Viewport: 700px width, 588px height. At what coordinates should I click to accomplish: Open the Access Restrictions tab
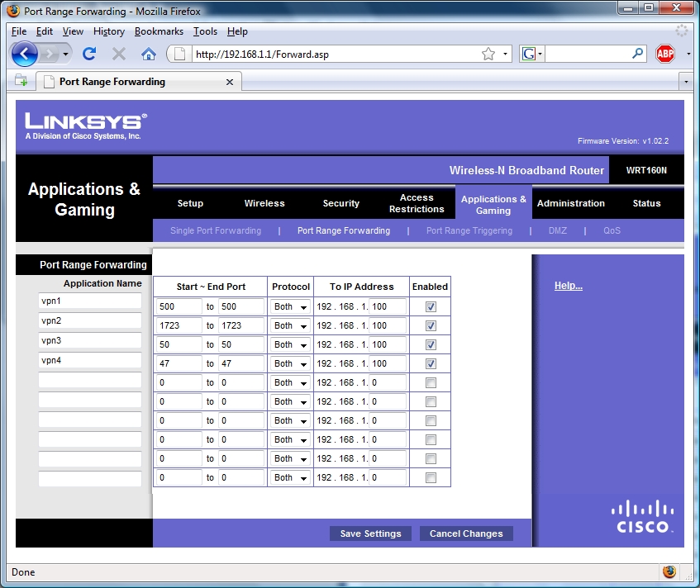click(417, 203)
